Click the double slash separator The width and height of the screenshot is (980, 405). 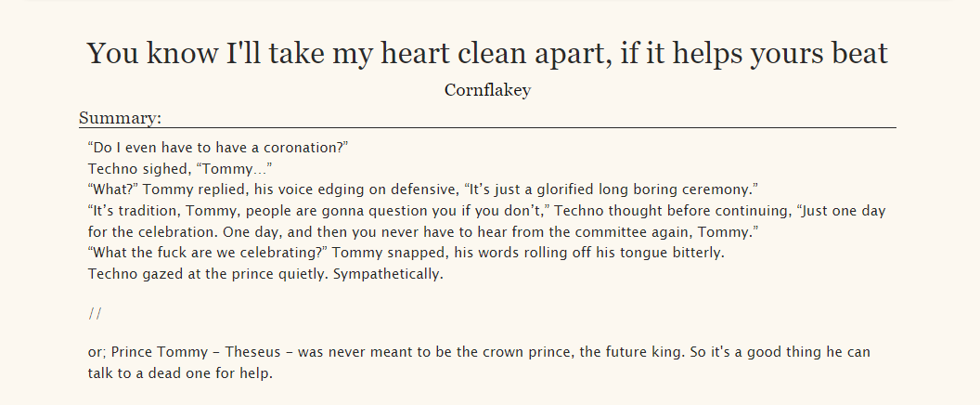[x=95, y=314]
